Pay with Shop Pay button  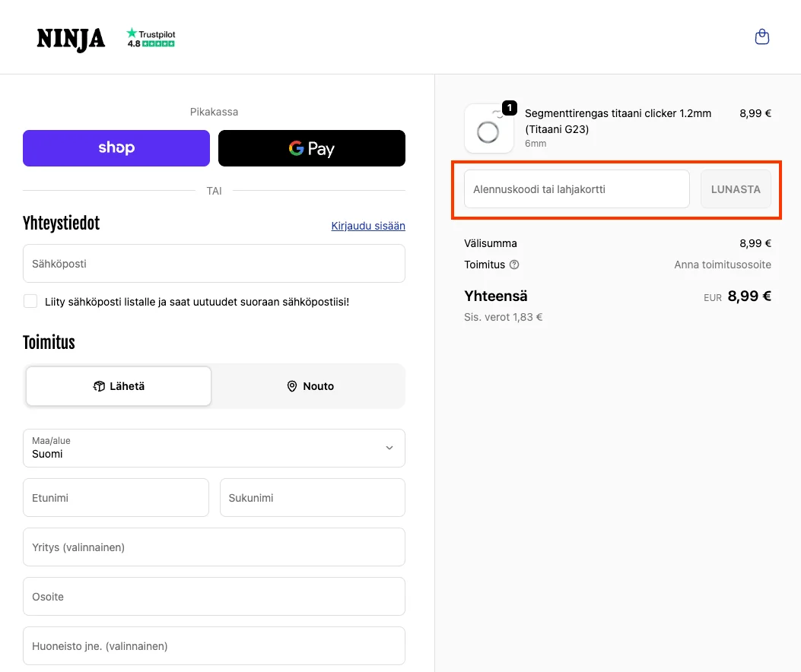pyautogui.click(x=116, y=148)
